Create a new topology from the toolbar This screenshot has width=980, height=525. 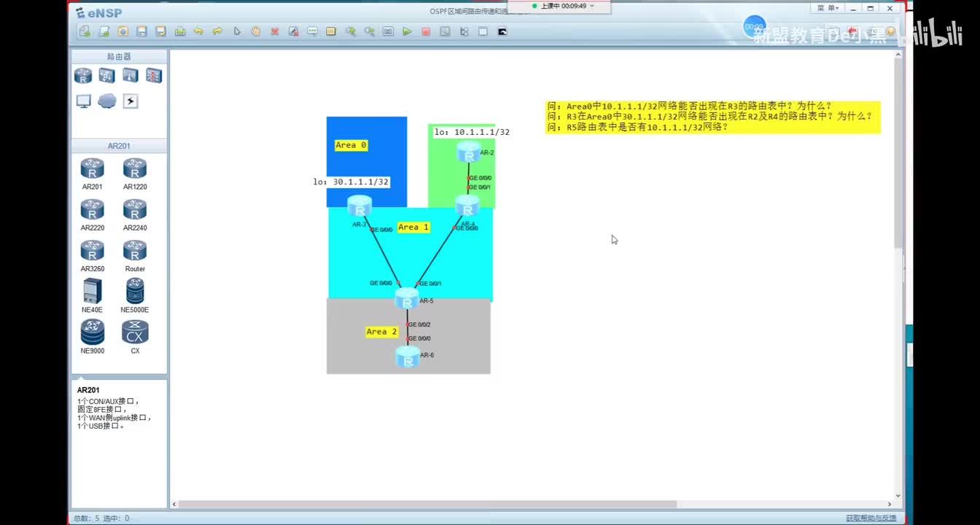85,31
